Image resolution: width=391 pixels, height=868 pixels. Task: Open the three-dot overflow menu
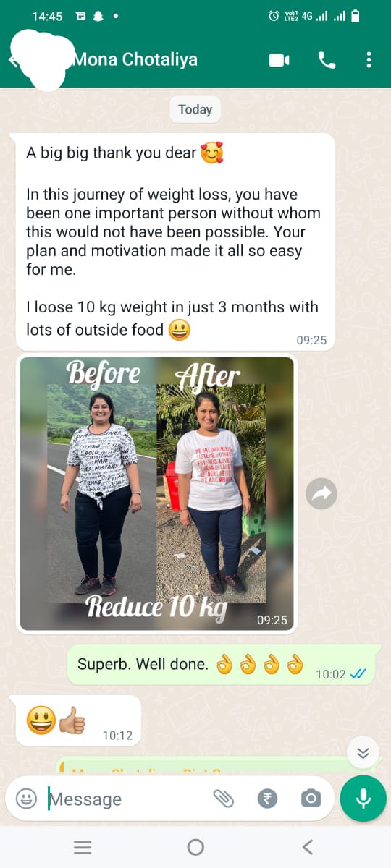369,60
